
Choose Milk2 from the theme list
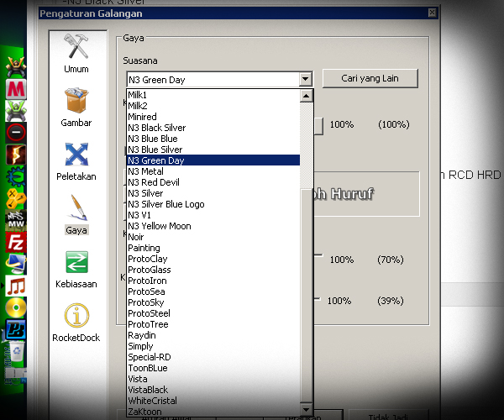pyautogui.click(x=213, y=106)
